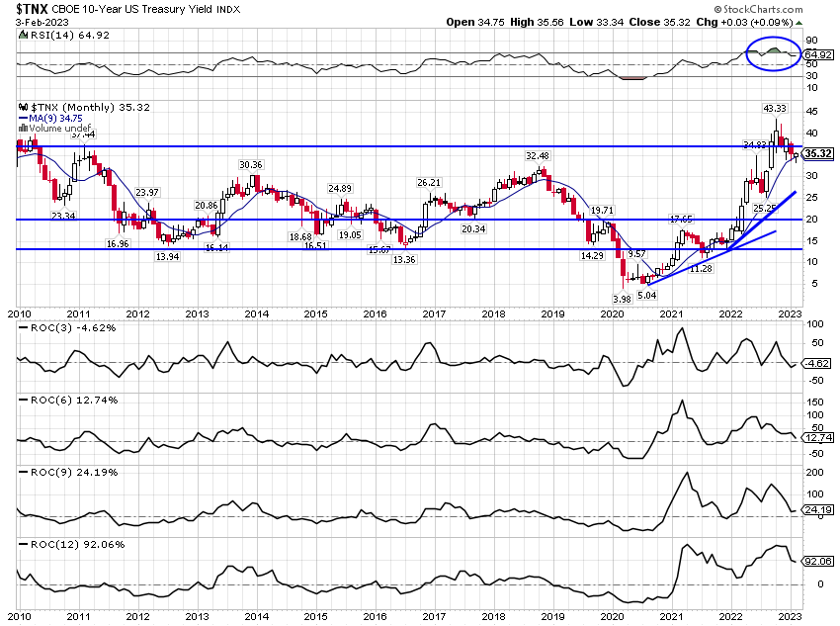Click the 'CBOE 10-Year US Treasury Yield INDX' title
The height and width of the screenshot is (626, 840).
[145, 10]
